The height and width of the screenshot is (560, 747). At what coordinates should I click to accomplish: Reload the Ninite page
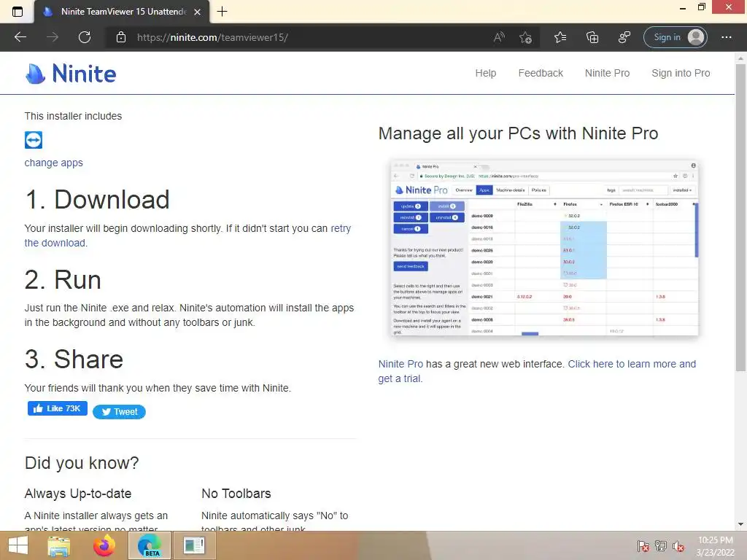(x=85, y=37)
